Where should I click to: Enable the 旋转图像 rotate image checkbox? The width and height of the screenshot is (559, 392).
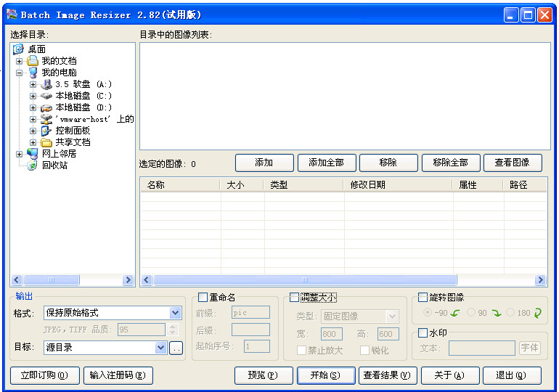pyautogui.click(x=423, y=297)
